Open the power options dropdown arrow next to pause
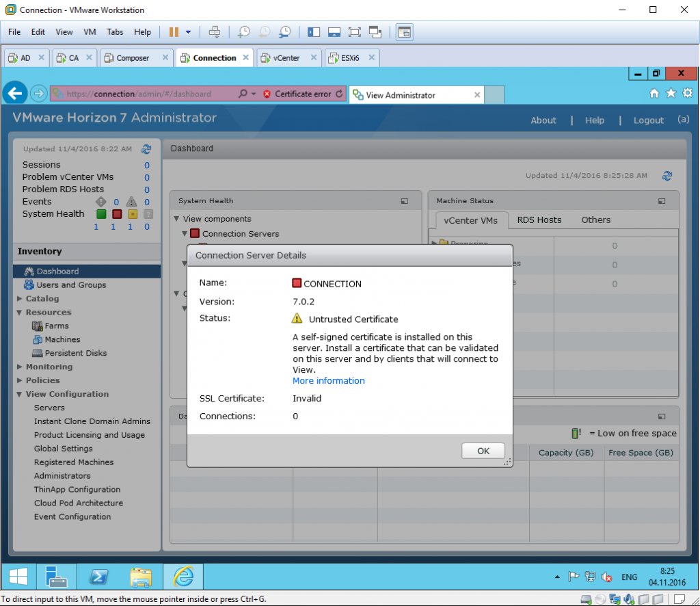Screen dimensions: 700x606 click(189, 31)
